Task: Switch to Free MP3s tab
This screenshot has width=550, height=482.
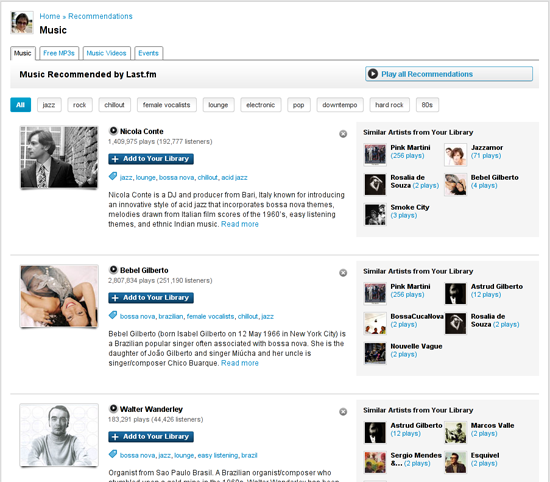Action: coord(59,53)
